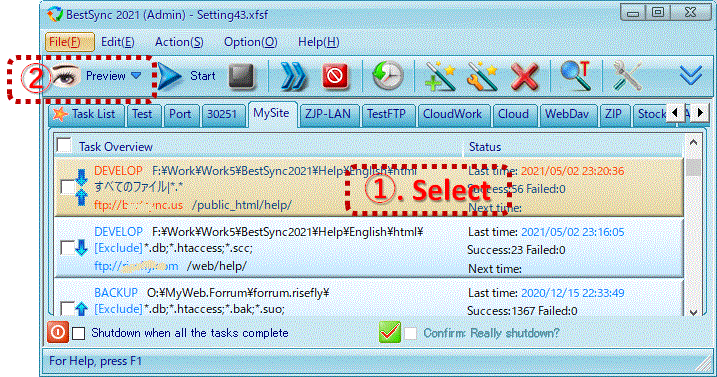
Task: Open the Edit(E) menu
Action: (x=118, y=42)
